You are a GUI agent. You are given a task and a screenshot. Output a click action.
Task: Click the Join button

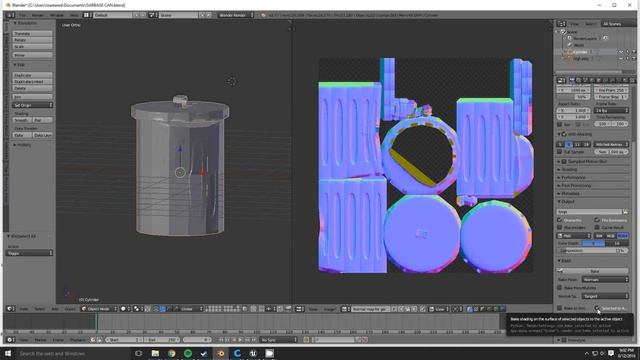[x=32, y=97]
